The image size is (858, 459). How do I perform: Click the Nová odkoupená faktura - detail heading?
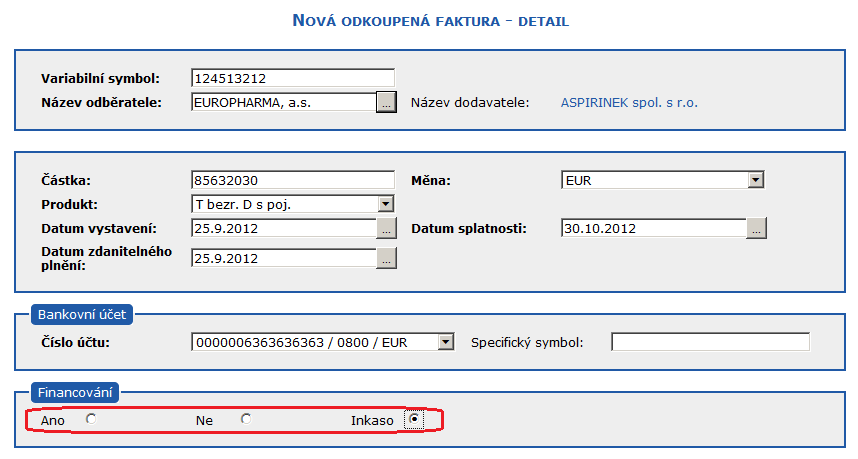click(431, 21)
